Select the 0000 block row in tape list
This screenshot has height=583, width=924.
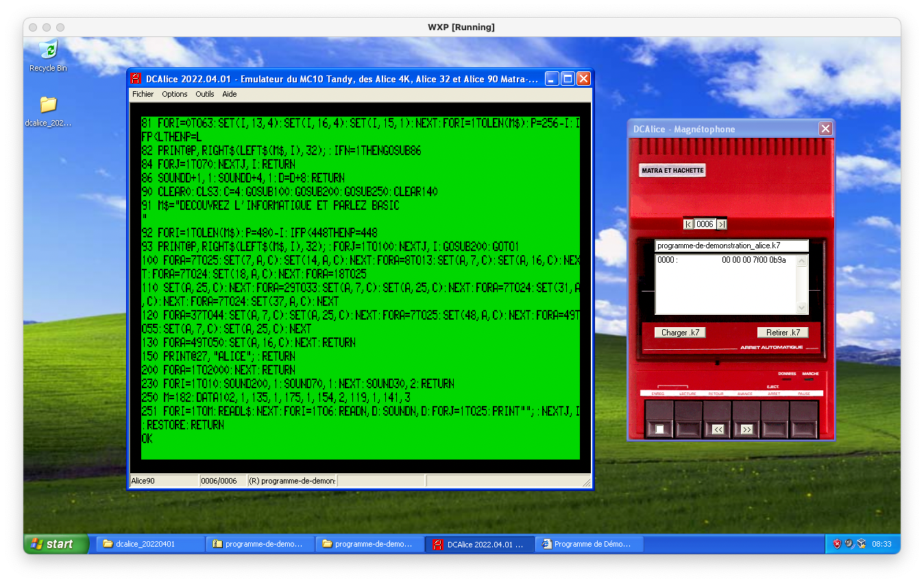725,261
